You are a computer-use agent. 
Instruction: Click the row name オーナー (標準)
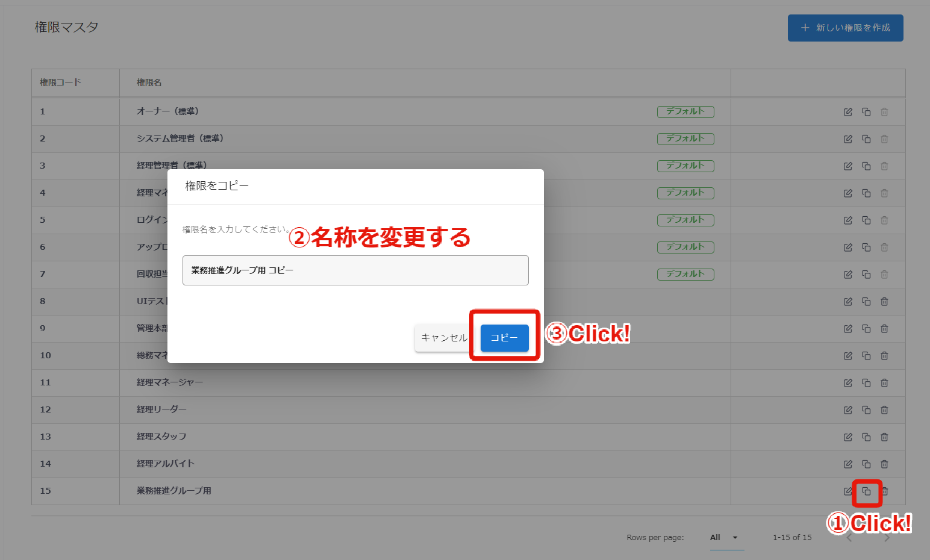point(168,111)
